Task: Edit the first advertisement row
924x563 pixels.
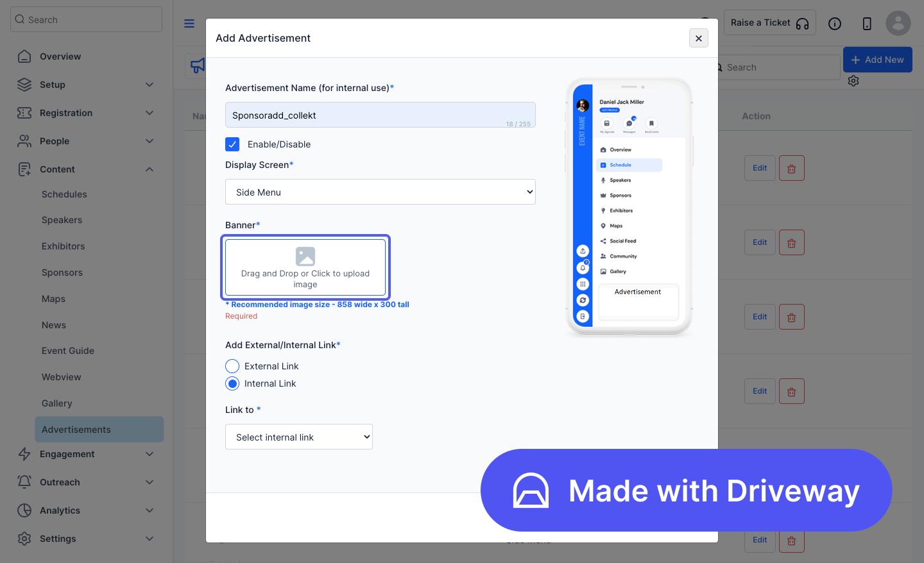Action: tap(760, 168)
